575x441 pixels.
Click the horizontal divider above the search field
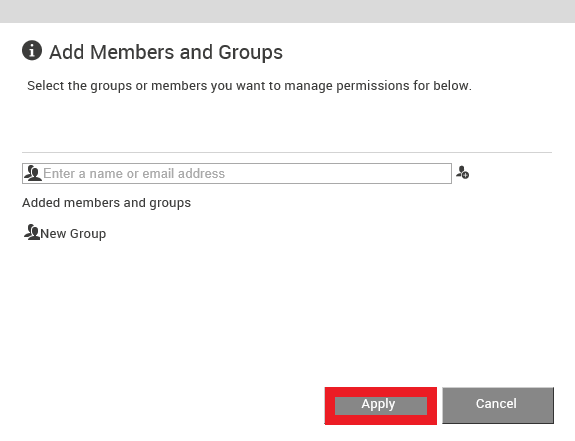287,152
